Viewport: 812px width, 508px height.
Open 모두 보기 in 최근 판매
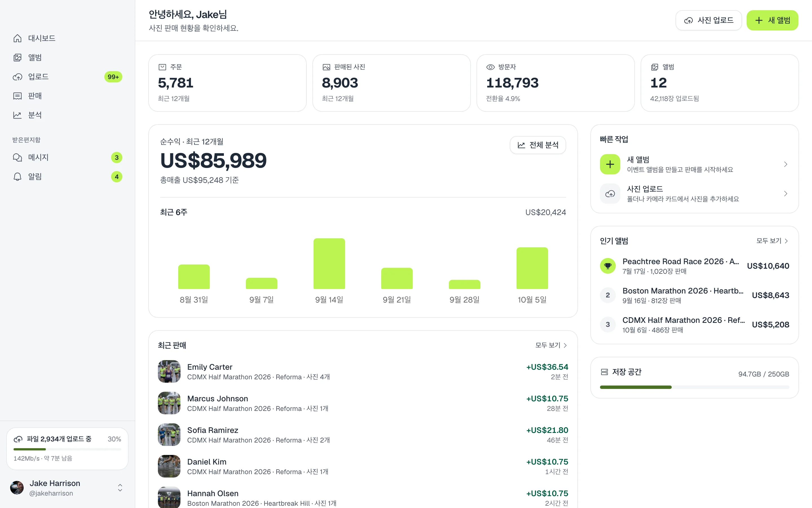tap(551, 345)
